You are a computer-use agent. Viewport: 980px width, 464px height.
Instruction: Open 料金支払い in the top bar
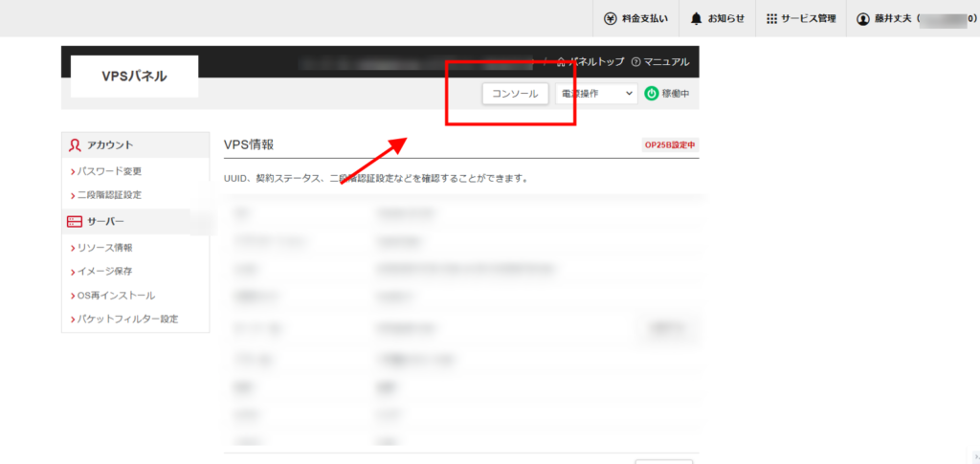click(636, 19)
